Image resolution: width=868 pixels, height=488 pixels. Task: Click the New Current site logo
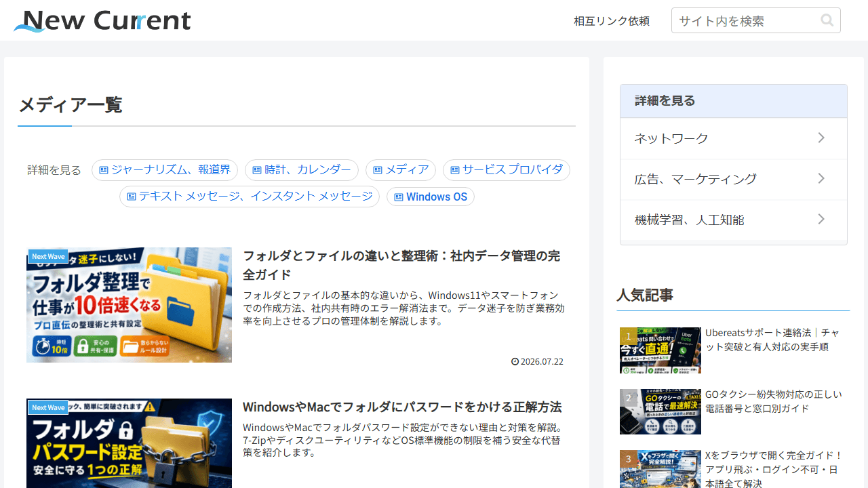102,20
